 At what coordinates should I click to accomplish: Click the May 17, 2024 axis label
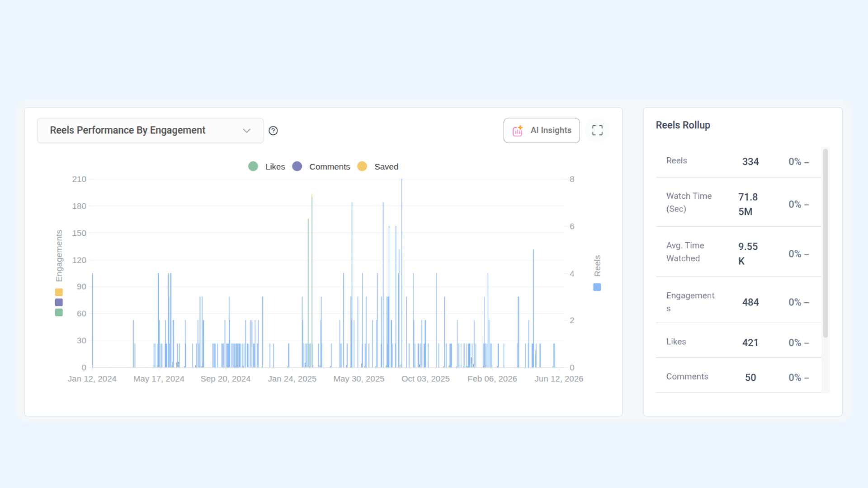coord(159,379)
